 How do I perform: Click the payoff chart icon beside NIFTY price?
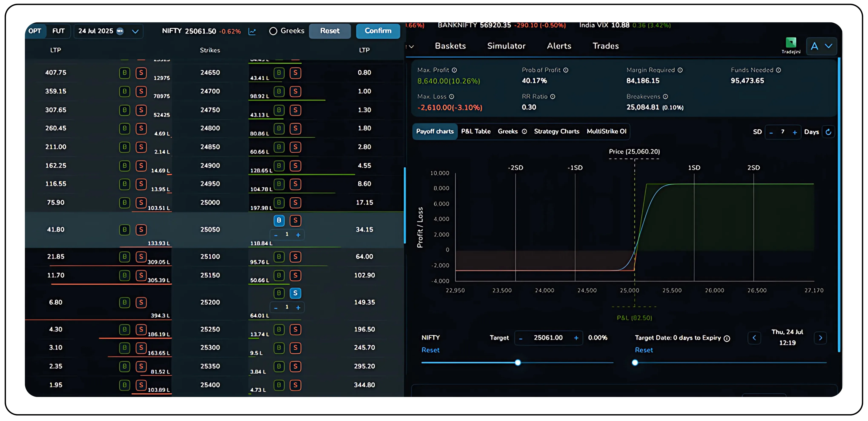point(252,31)
